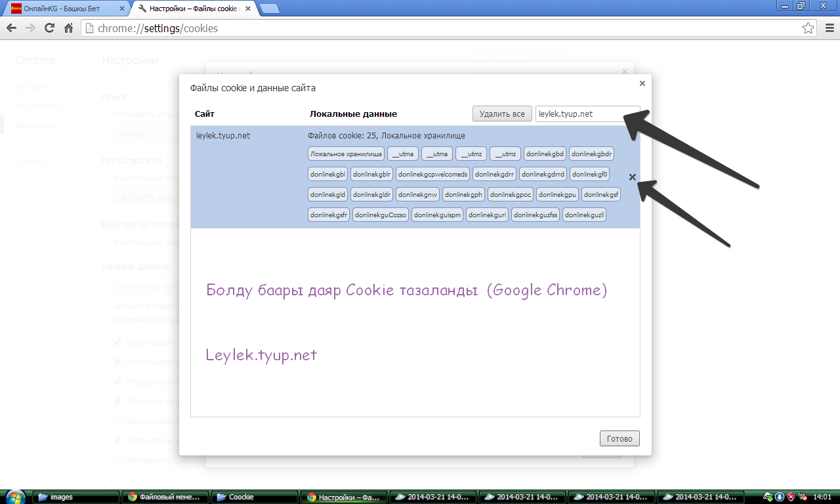Screen dimensions: 840x504
Task: Remove leylek.tyup.net cookies via row X
Action: tap(633, 177)
